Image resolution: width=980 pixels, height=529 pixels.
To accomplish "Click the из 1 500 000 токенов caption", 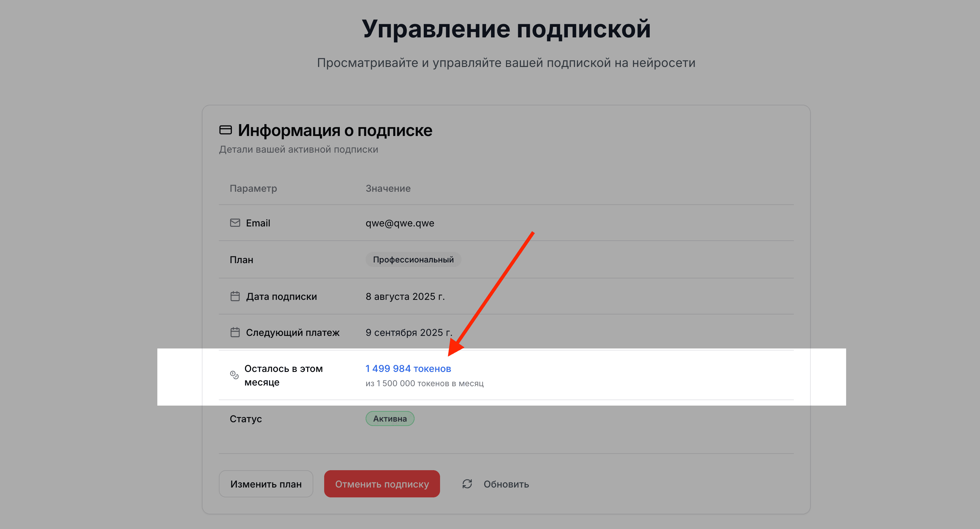I will click(424, 383).
